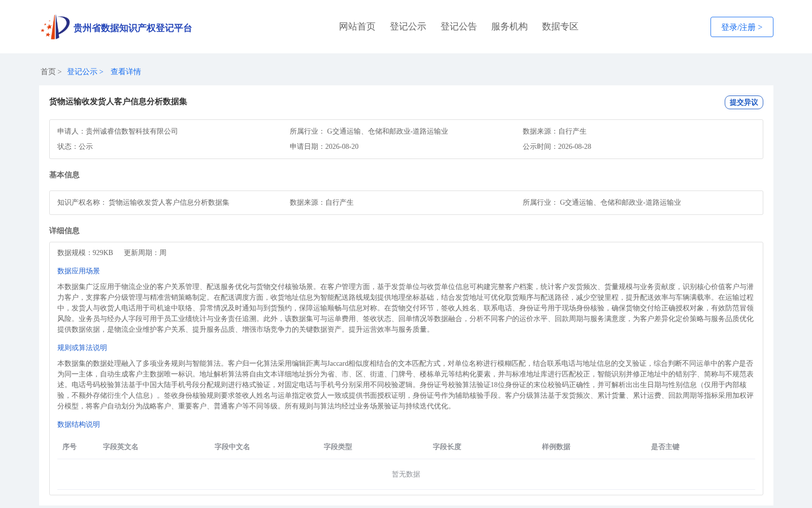Select the 货物运输收发货人客户信息分析数据集 page title
The image size is (812, 508).
118,102
